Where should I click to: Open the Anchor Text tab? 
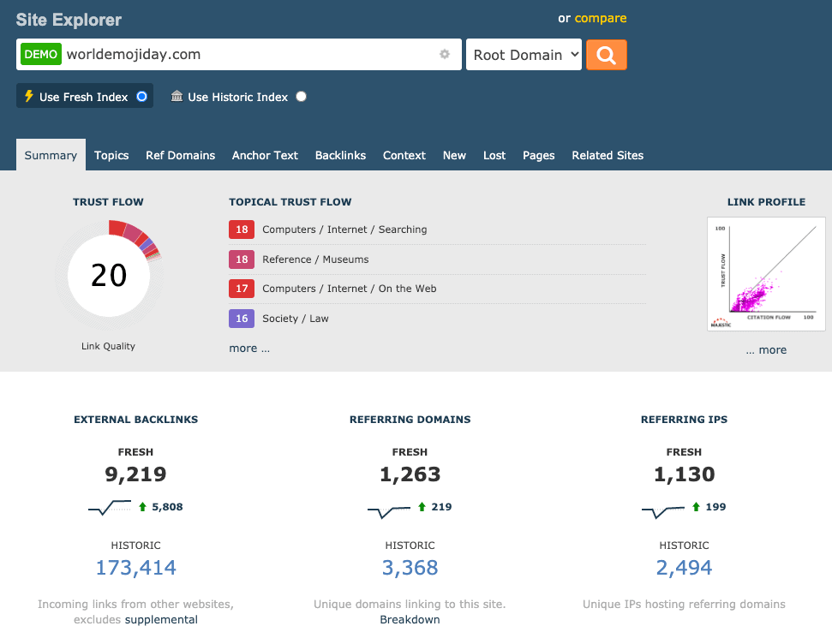pyautogui.click(x=265, y=155)
